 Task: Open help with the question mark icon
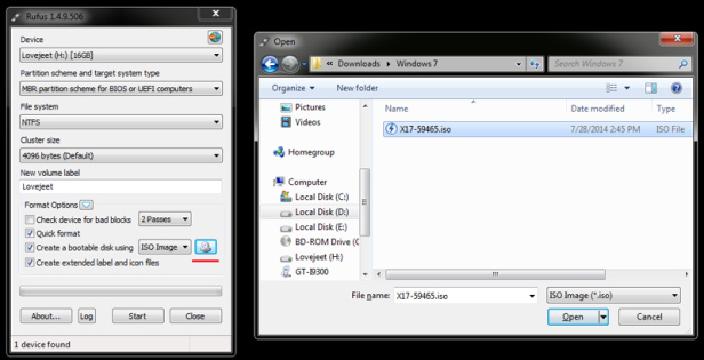tap(676, 88)
